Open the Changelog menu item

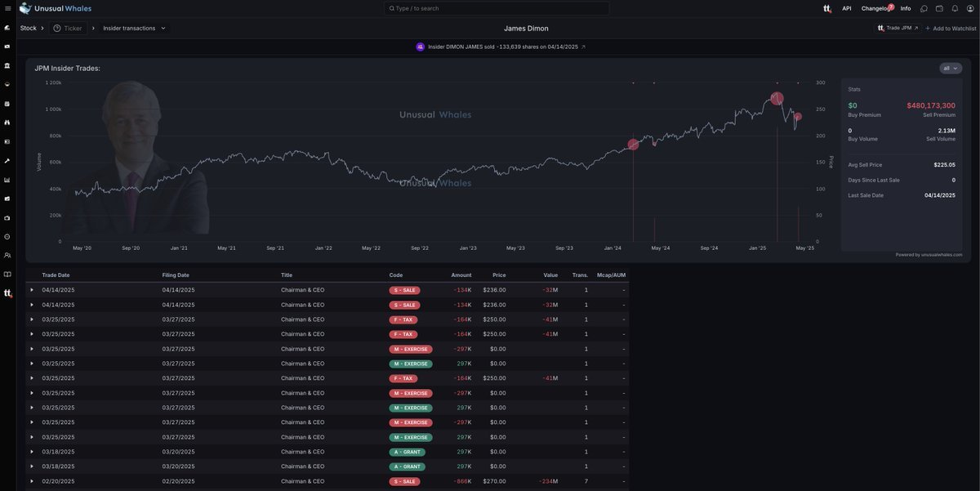[x=876, y=8]
